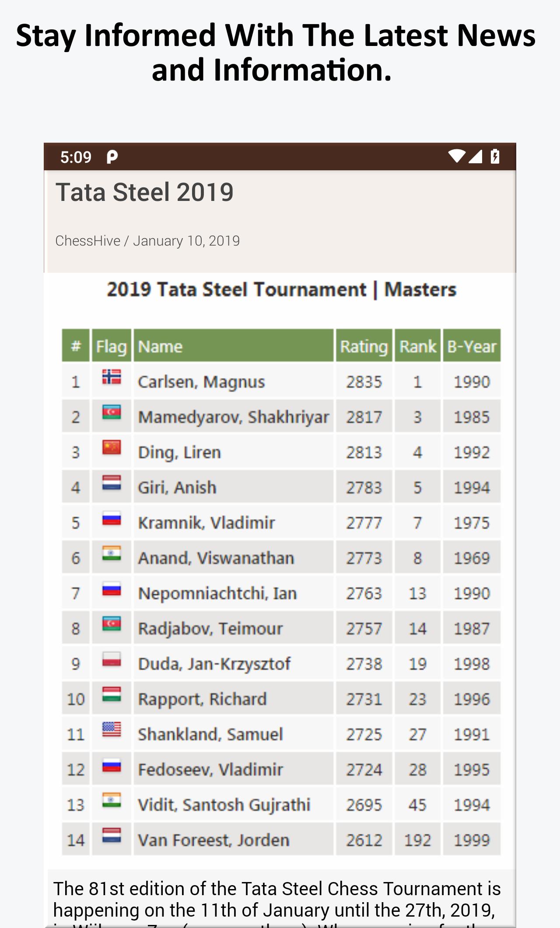Select Van Foreest, Jorden name entry
This screenshot has height=928, width=560.
point(213,840)
